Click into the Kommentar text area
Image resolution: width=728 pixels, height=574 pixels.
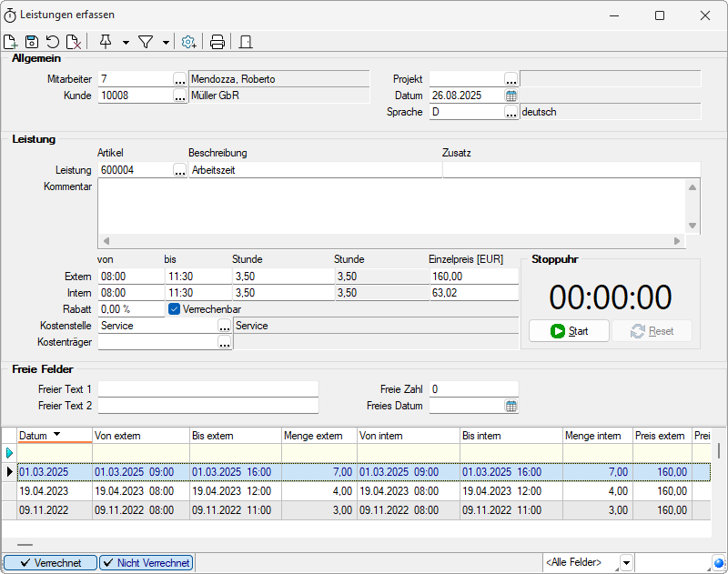click(391, 206)
